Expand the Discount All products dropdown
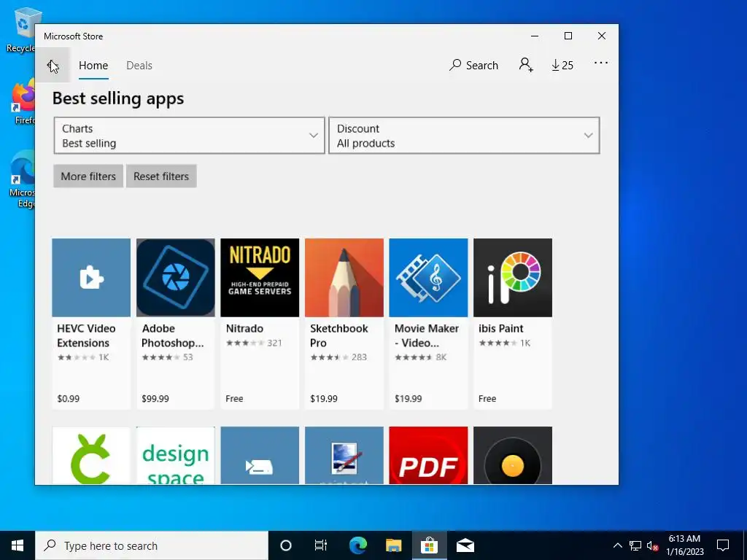Image resolution: width=747 pixels, height=560 pixels. tap(464, 136)
